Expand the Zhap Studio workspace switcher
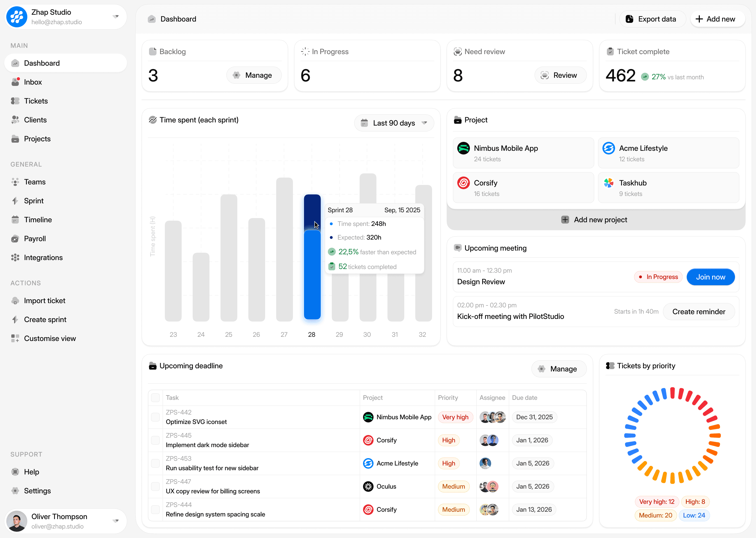 point(115,17)
